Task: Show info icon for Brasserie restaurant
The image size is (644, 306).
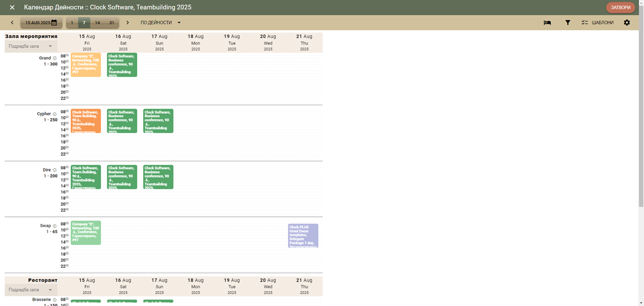Action: [54, 300]
